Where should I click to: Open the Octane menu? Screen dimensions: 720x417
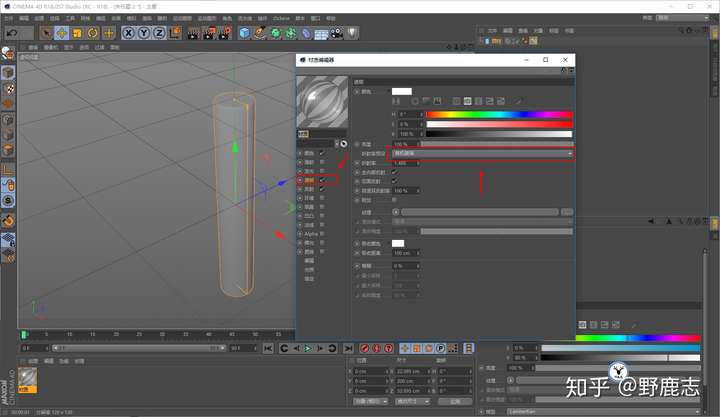281,18
